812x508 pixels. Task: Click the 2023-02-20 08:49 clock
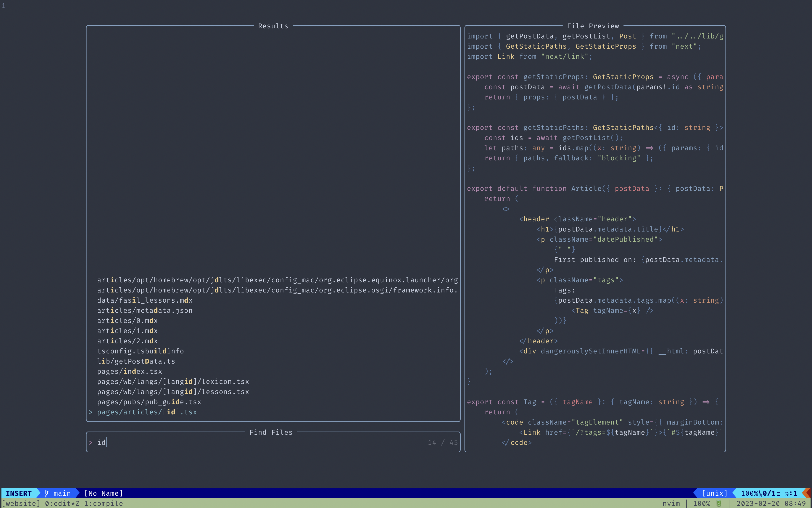coord(771,503)
